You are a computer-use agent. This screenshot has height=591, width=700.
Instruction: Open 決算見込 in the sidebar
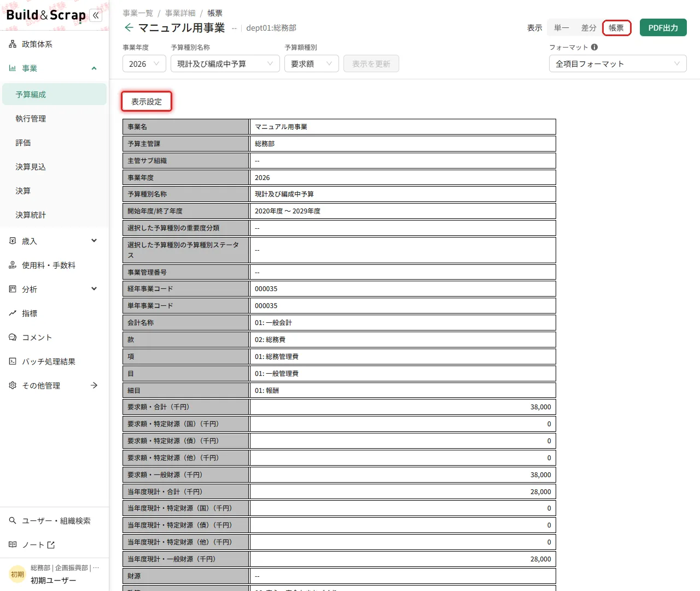click(x=54, y=167)
